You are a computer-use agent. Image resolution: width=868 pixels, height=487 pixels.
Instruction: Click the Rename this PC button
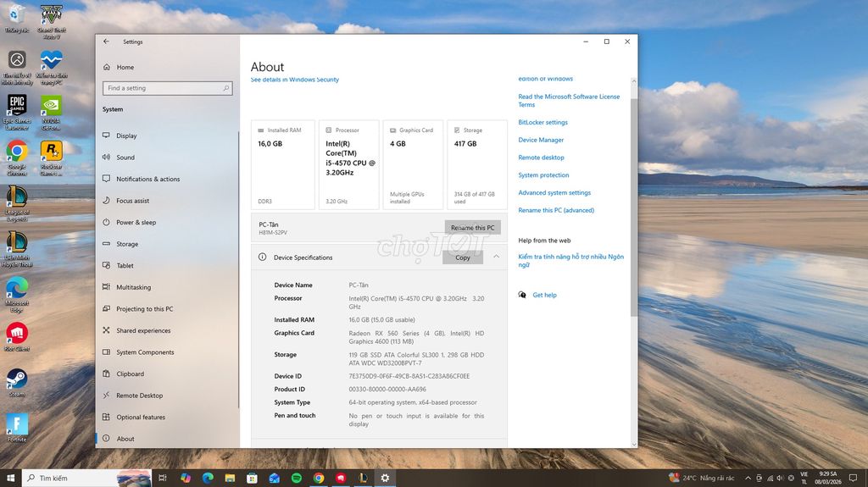(x=472, y=228)
